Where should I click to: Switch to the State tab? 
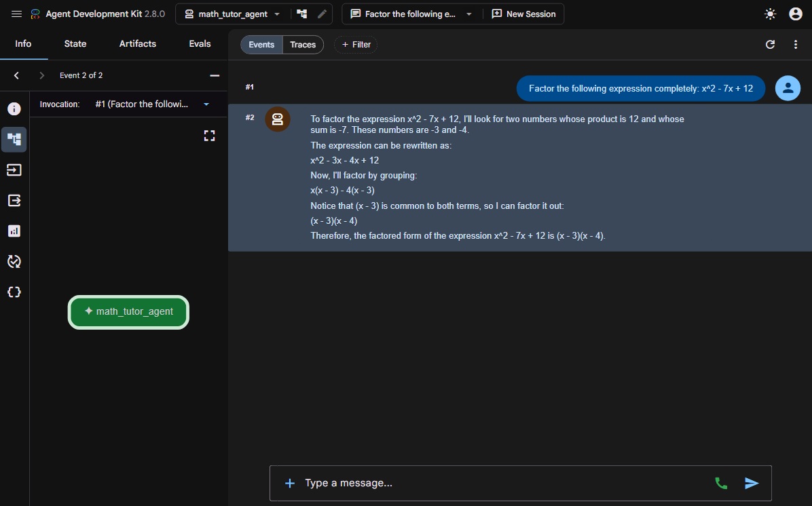tap(75, 44)
